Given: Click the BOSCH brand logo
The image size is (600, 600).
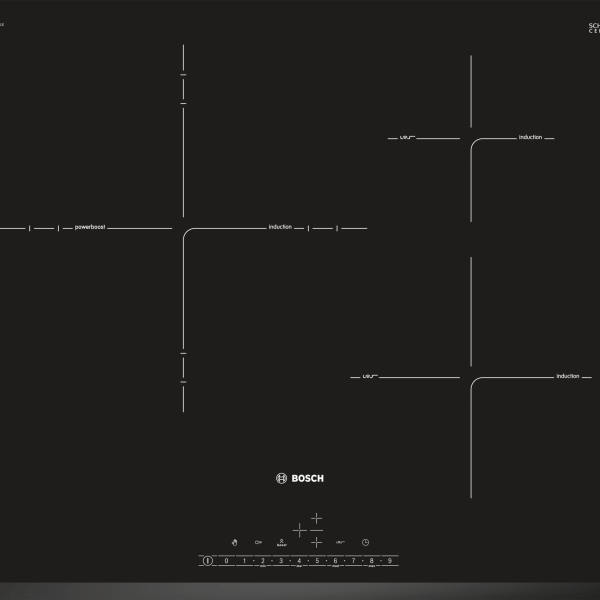Looking at the screenshot, I should click(300, 478).
